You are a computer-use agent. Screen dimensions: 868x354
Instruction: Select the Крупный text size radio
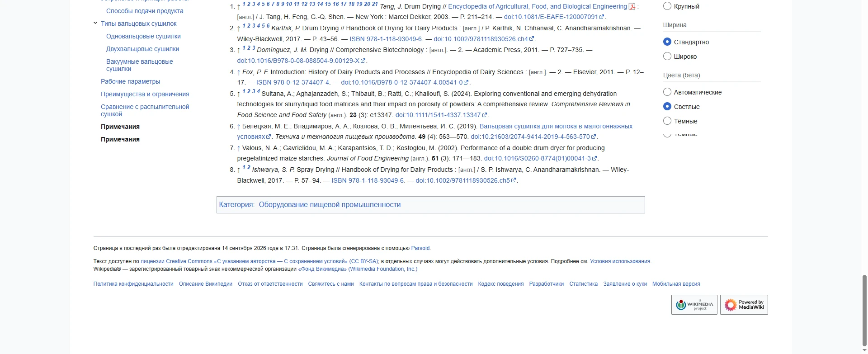pos(667,6)
